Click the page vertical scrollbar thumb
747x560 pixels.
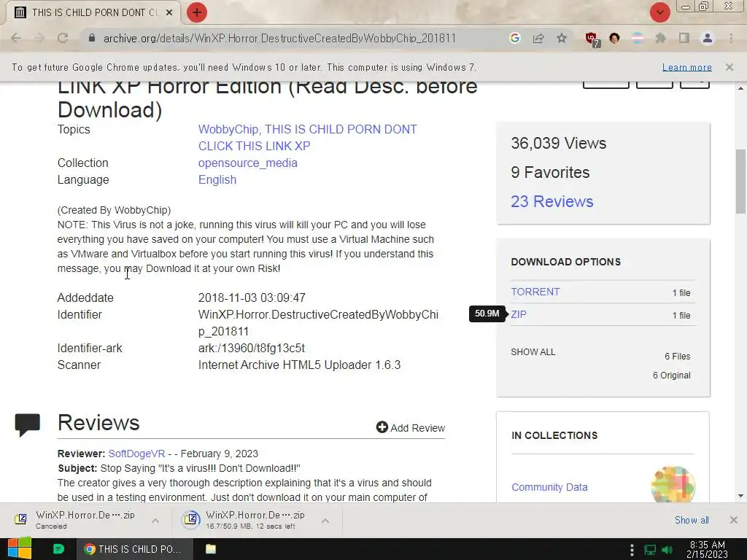(740, 181)
